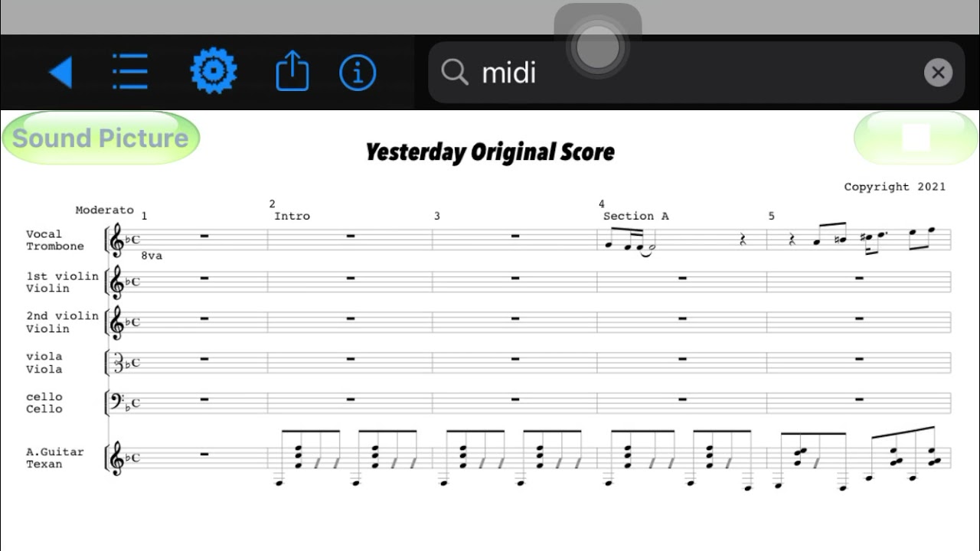Tap the AssistiveTouch floating button
Screen dimensions: 980x551
tap(597, 48)
